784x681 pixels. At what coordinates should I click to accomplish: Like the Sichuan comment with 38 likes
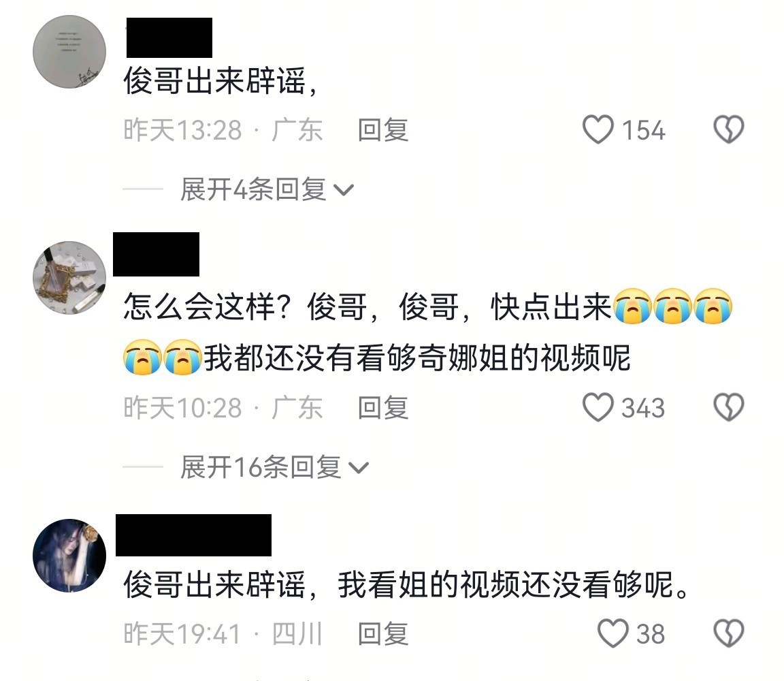pyautogui.click(x=612, y=633)
